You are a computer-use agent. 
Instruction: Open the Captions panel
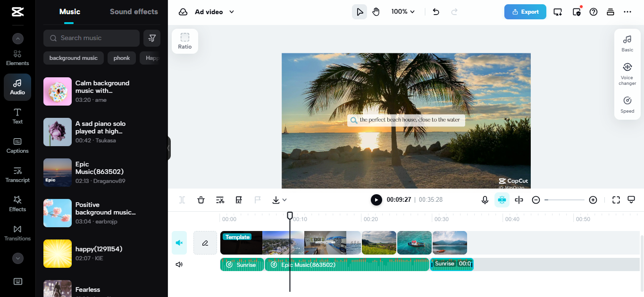pyautogui.click(x=17, y=145)
